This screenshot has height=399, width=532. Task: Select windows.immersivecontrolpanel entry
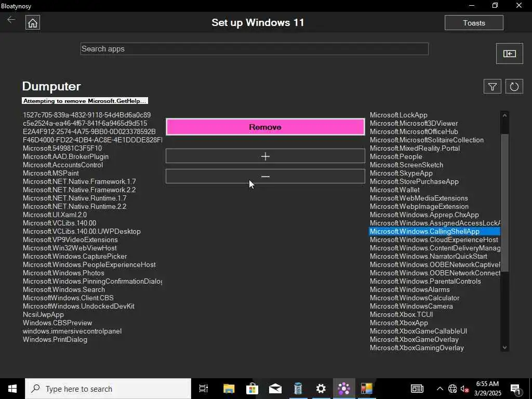pyautogui.click(x=72, y=331)
